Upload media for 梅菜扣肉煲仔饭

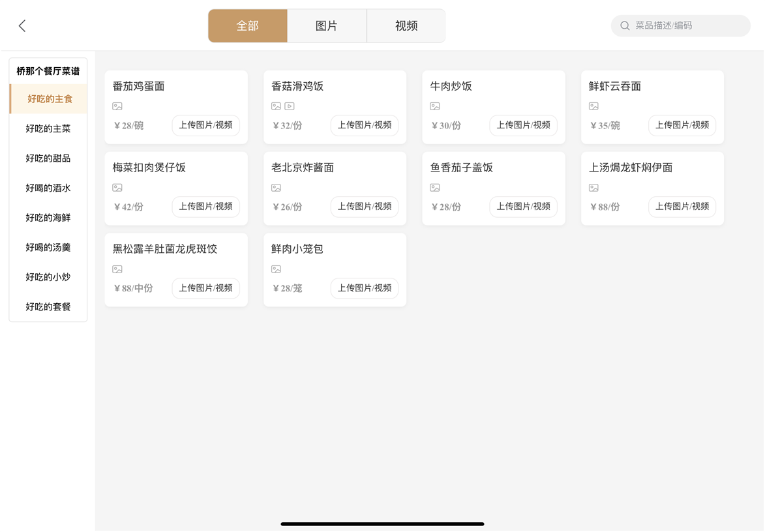(x=205, y=207)
